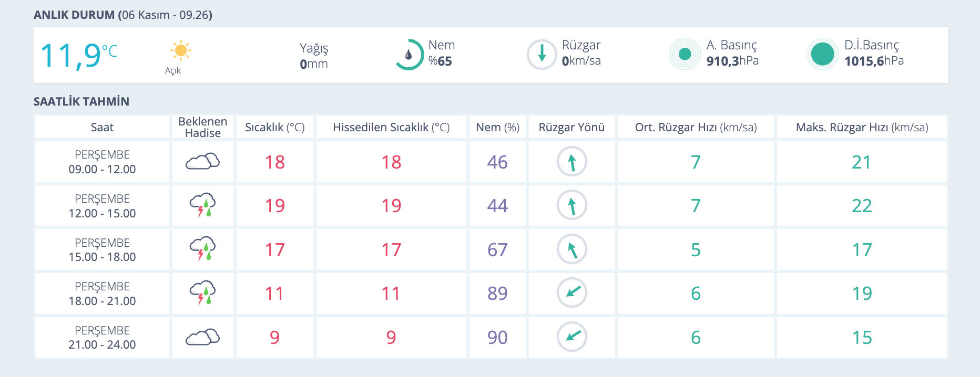Click the A. Basınç pressure circle icon
This screenshot has width=980, height=377.
coord(685,53)
